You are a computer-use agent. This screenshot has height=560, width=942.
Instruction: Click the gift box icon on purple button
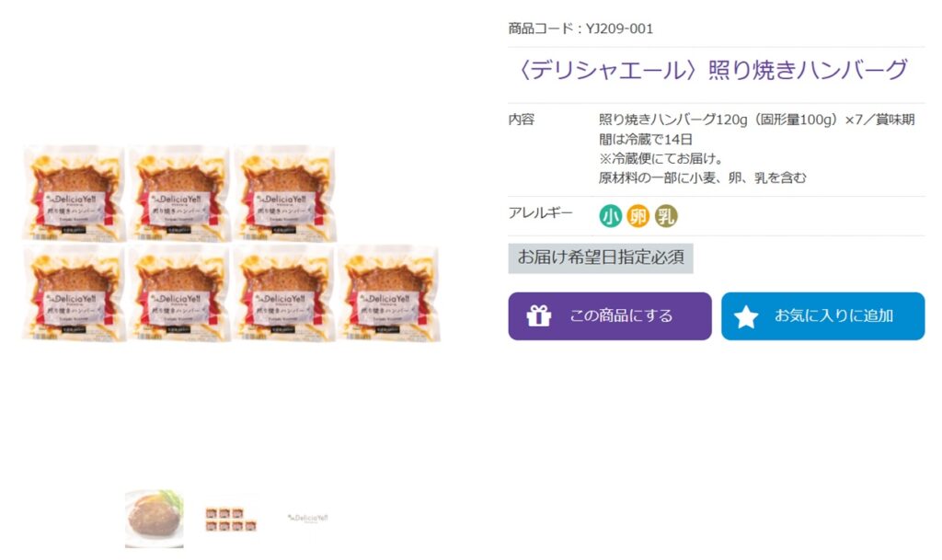(x=538, y=315)
